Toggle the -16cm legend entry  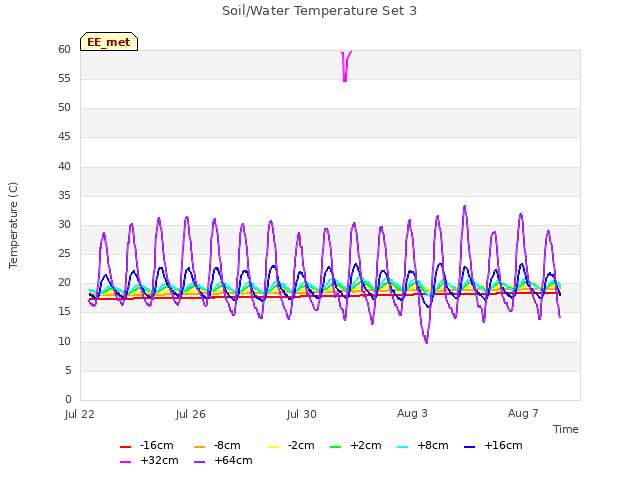147,445
